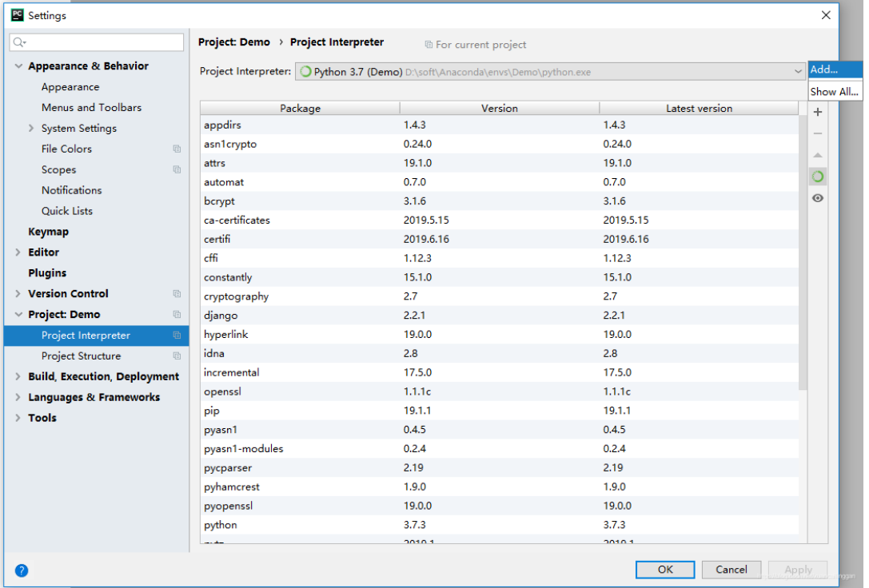
Task: Click the copy icon beside Project Structure
Action: pyautogui.click(x=177, y=356)
